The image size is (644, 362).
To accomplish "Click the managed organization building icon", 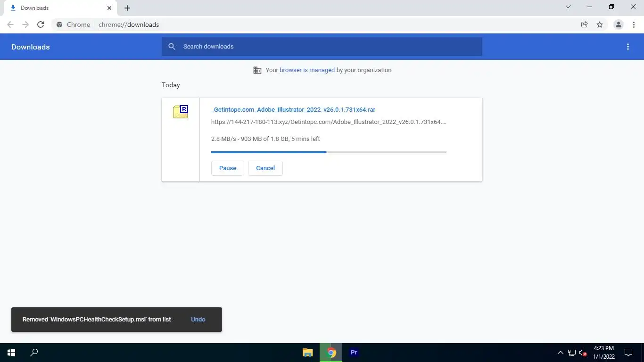I will (257, 70).
